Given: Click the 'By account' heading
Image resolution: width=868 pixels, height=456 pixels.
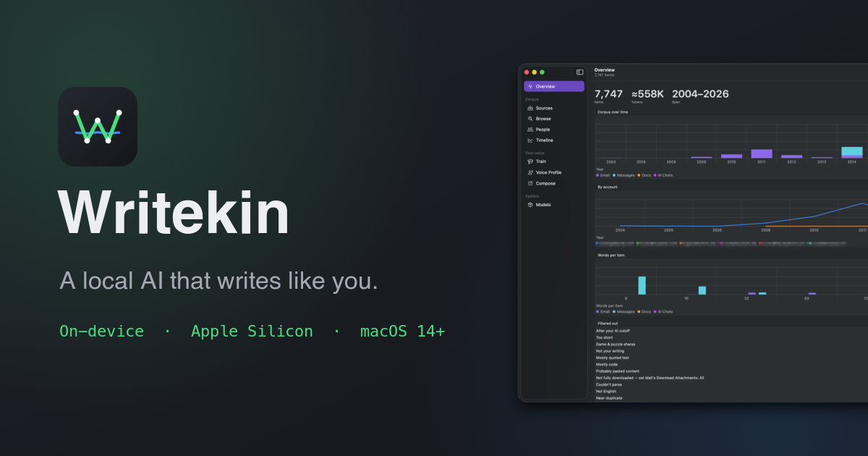Looking at the screenshot, I should coord(607,187).
